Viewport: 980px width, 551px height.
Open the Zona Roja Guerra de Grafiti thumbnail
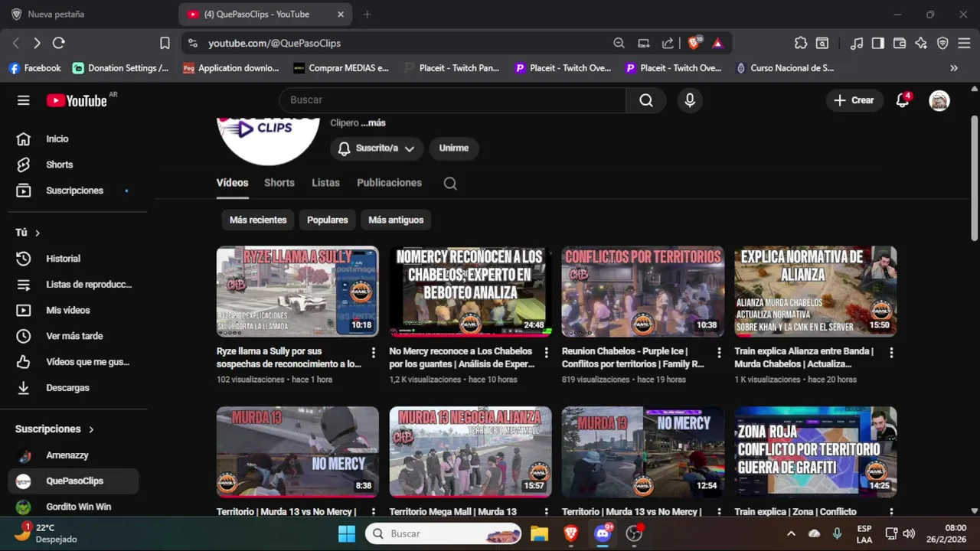[815, 452]
